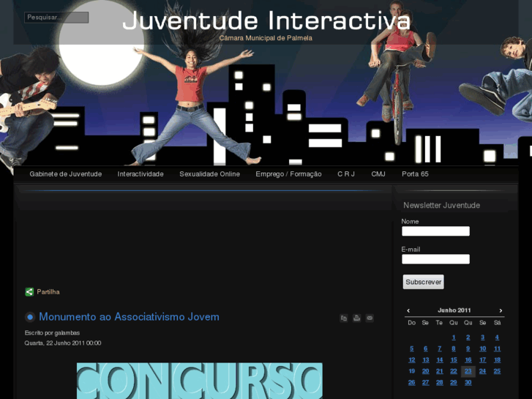Open Porta 65 menu item

pyautogui.click(x=415, y=174)
